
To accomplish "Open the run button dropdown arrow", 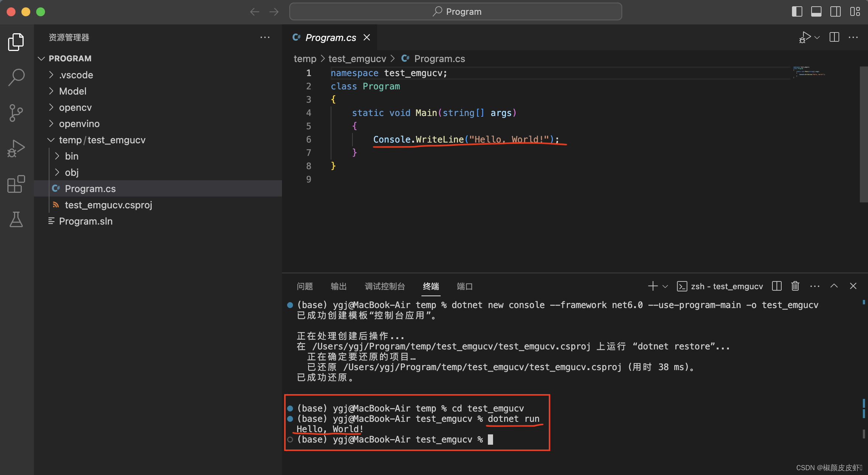I will click(x=817, y=37).
